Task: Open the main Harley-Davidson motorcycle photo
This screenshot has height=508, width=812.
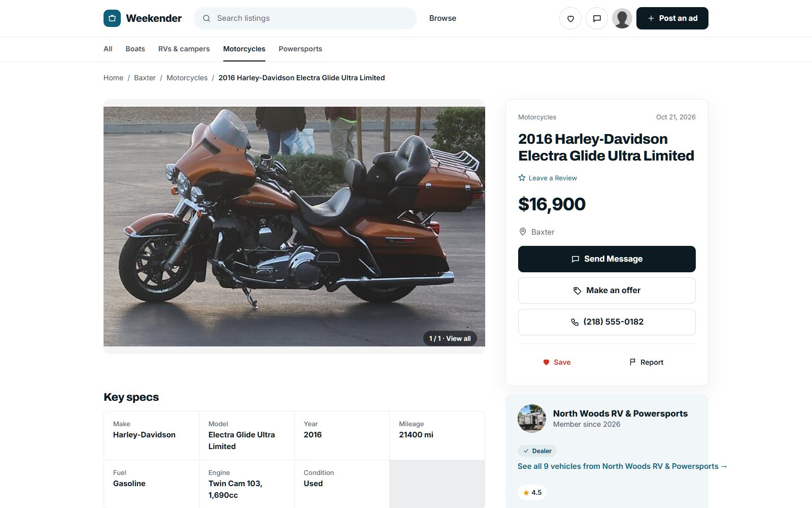Action: pyautogui.click(x=294, y=227)
